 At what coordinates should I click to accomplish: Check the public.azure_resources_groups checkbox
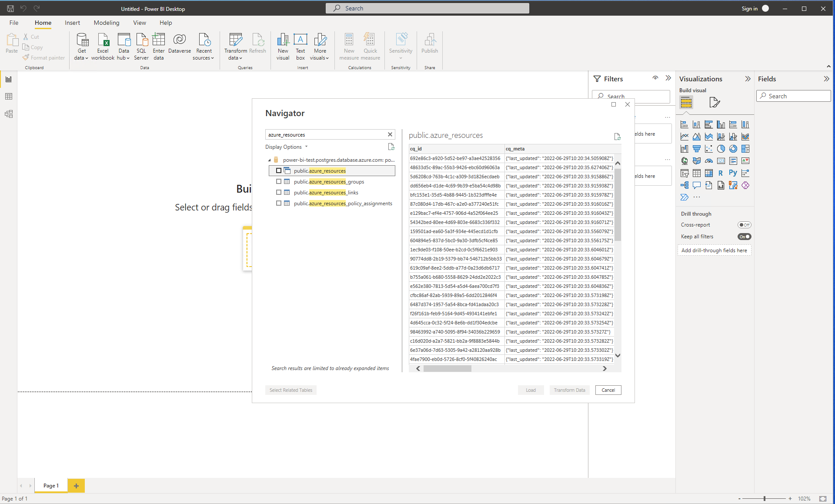tap(279, 182)
